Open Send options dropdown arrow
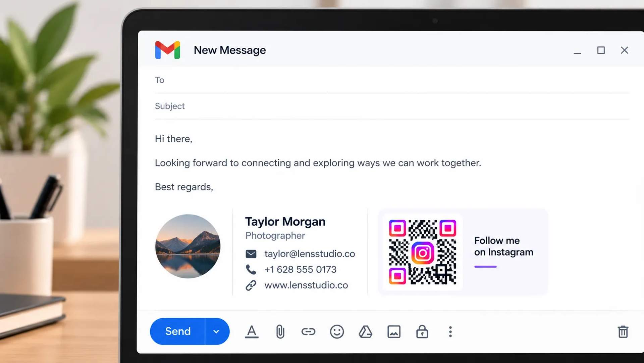Screen dimensions: 644x363 (x=216, y=331)
